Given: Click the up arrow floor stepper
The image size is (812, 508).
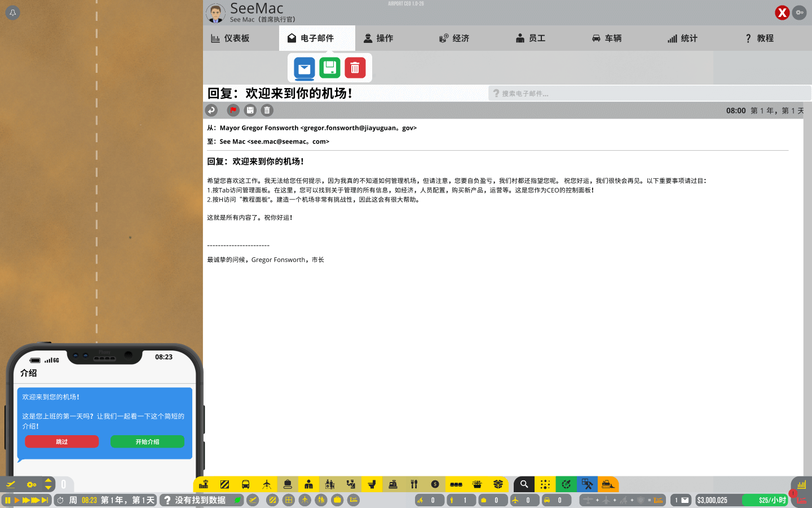Looking at the screenshot, I should [x=48, y=480].
